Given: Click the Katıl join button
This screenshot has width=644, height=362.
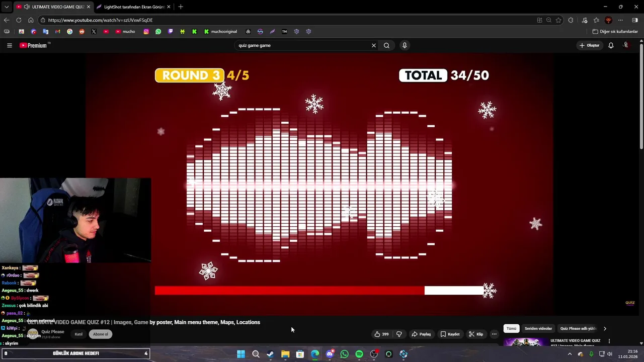Looking at the screenshot, I should point(78,334).
